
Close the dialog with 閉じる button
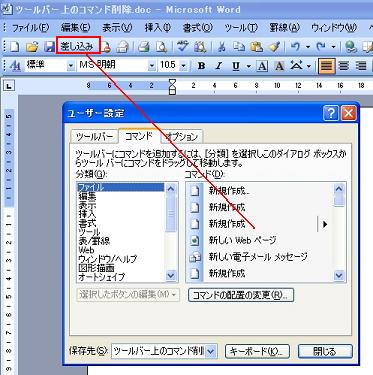pos(325,351)
